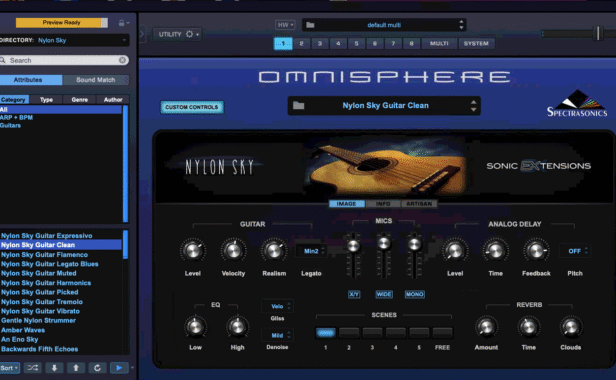
Task: Toggle the X/Y mic button
Action: (x=354, y=294)
